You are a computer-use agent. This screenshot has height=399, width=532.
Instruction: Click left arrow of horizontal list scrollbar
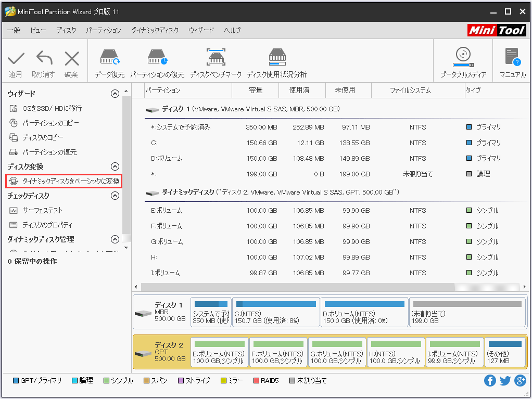click(136, 287)
